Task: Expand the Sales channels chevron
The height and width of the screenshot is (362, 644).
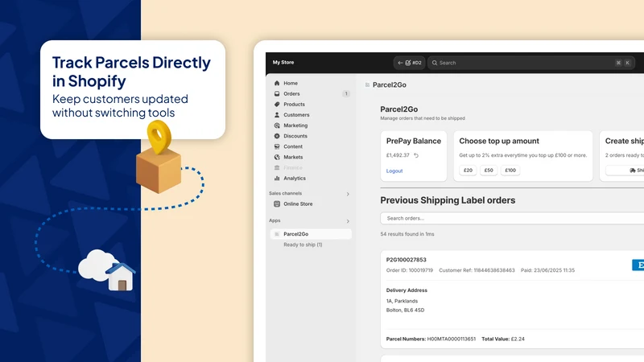Action: pyautogui.click(x=348, y=194)
